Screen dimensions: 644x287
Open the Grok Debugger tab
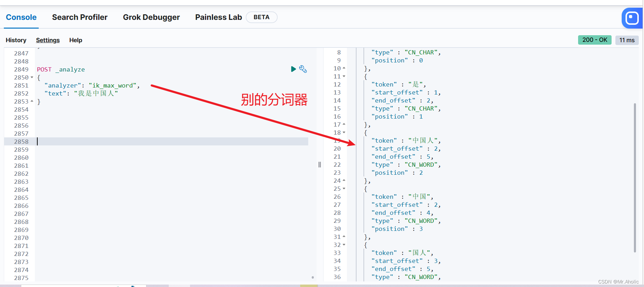151,17
